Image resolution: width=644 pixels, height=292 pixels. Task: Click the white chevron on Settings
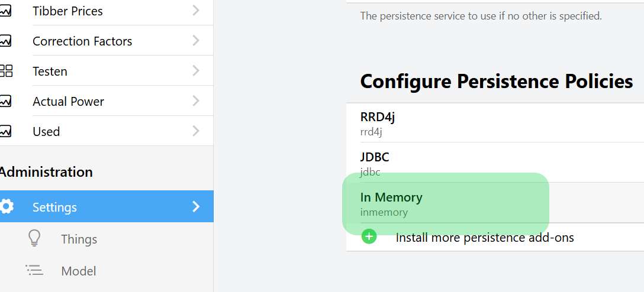tap(196, 206)
